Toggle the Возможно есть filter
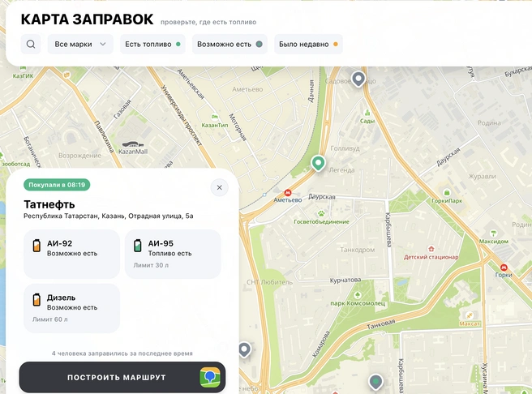 point(230,44)
